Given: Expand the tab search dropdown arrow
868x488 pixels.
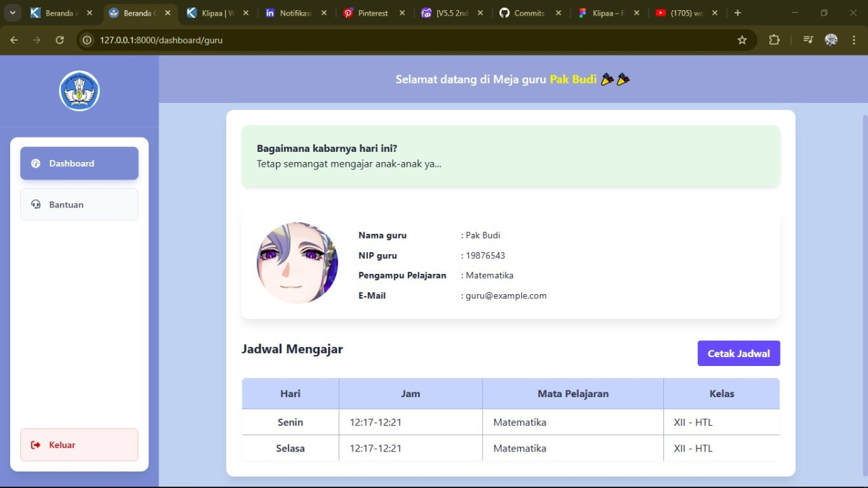Looking at the screenshot, I should pyautogui.click(x=12, y=13).
